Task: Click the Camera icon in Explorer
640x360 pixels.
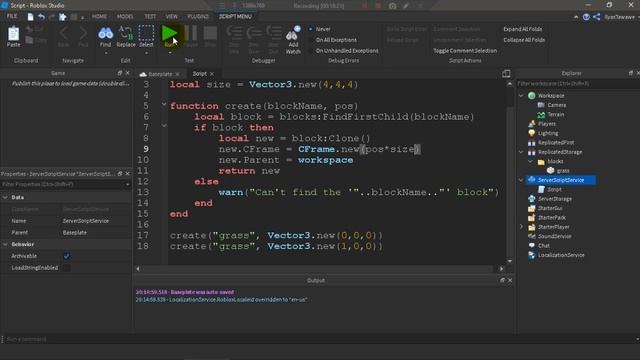Action: [541, 105]
